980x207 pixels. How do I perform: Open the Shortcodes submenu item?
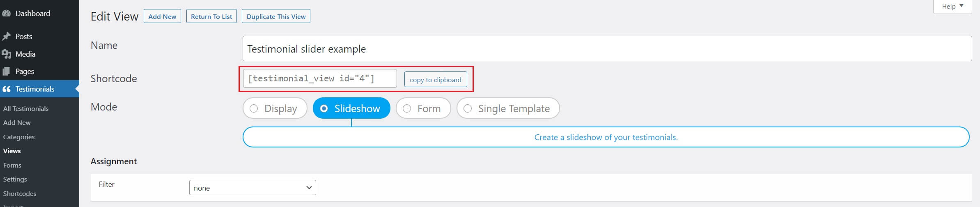pyautogui.click(x=20, y=193)
